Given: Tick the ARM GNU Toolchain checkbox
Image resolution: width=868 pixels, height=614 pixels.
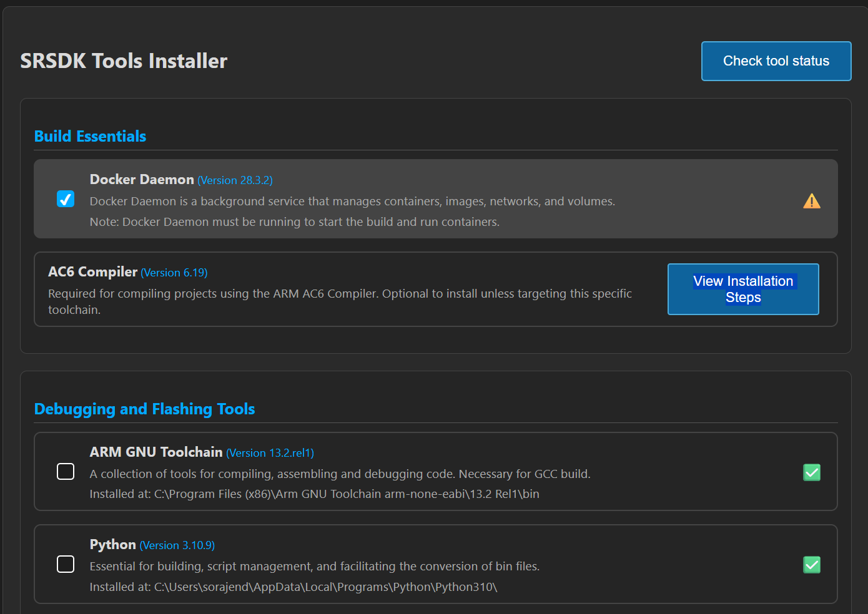Looking at the screenshot, I should [66, 471].
